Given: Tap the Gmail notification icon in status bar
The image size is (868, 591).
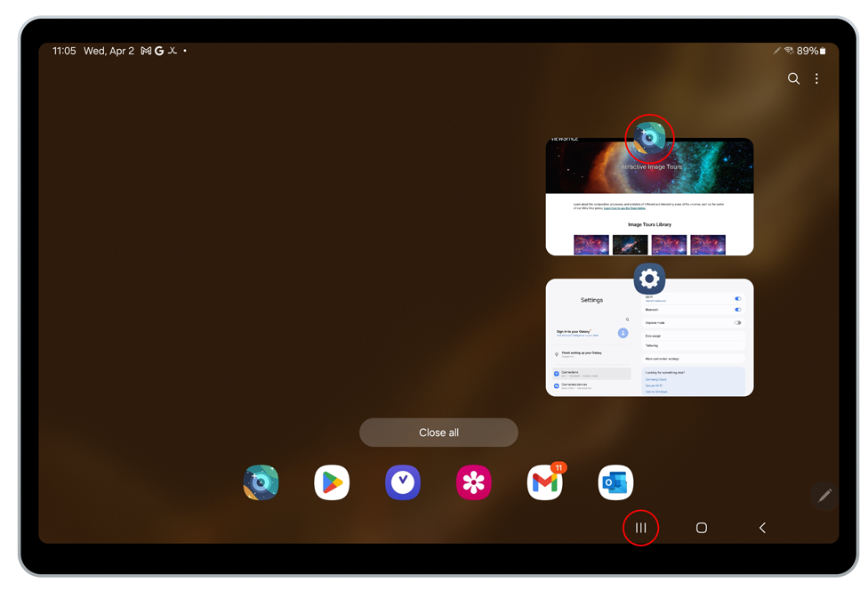Looking at the screenshot, I should [146, 51].
